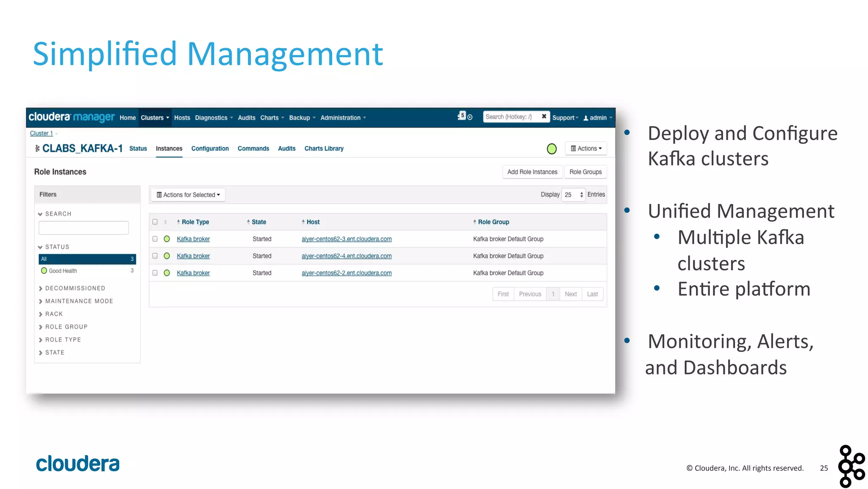
Task: Click health icon for centos62-3 broker
Action: [167, 239]
